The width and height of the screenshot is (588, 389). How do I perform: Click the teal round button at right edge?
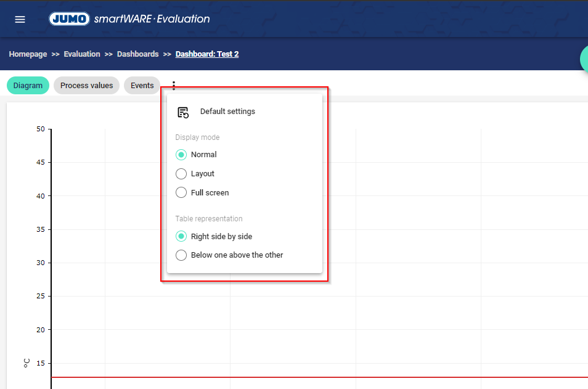coord(584,59)
